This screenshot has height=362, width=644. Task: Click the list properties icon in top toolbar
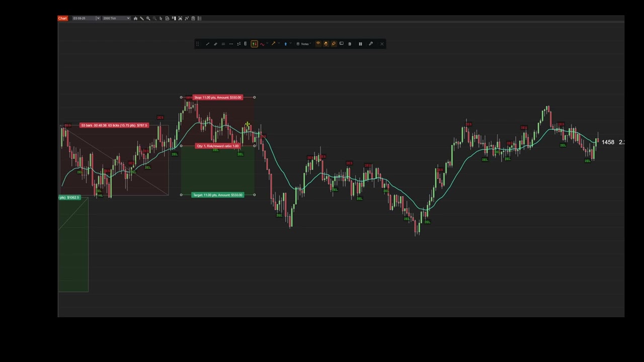(199, 18)
